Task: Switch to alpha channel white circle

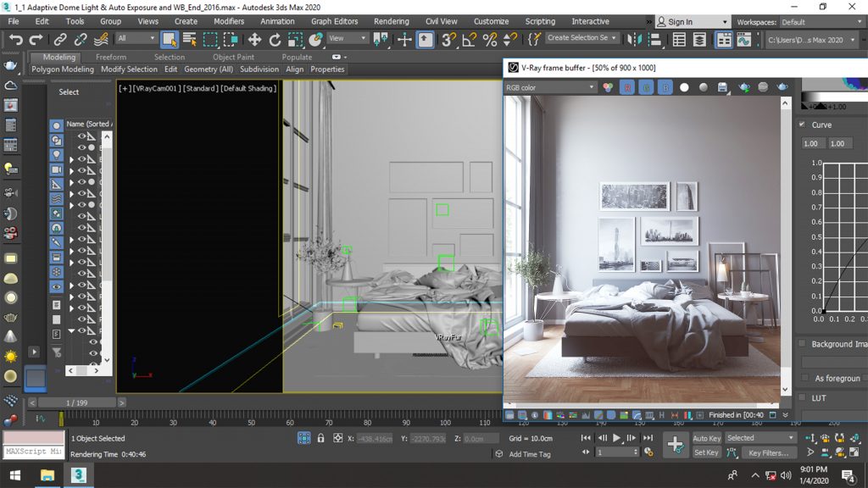Action: click(684, 87)
